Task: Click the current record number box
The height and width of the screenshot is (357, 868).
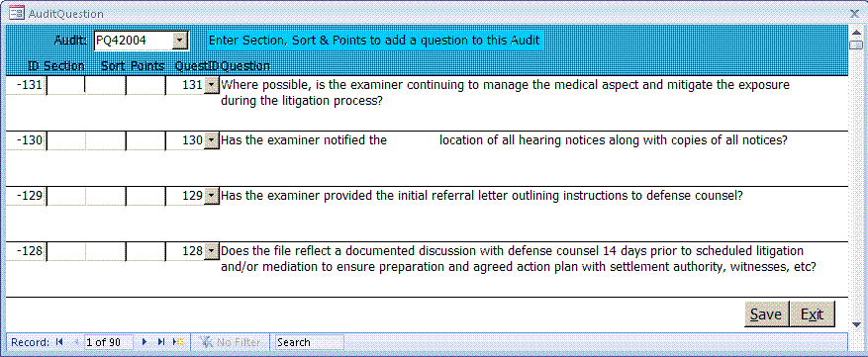Action: pos(109,342)
